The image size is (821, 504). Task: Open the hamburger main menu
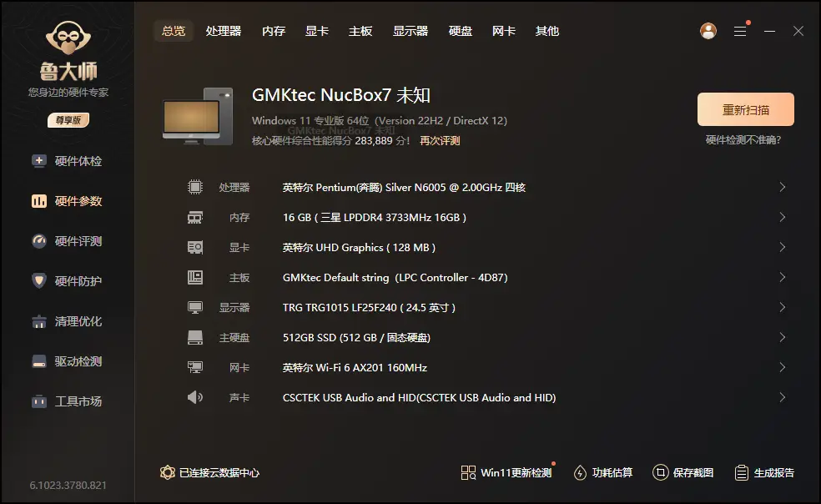pyautogui.click(x=740, y=32)
